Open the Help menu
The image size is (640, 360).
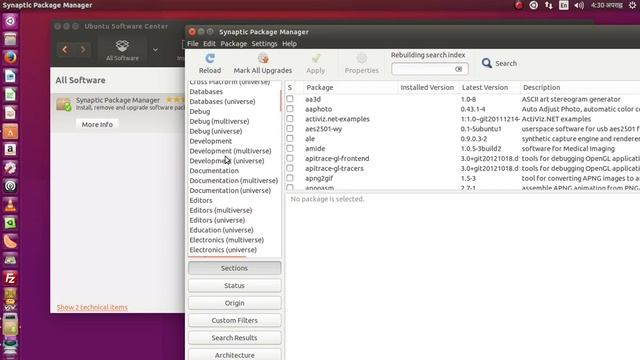click(289, 44)
